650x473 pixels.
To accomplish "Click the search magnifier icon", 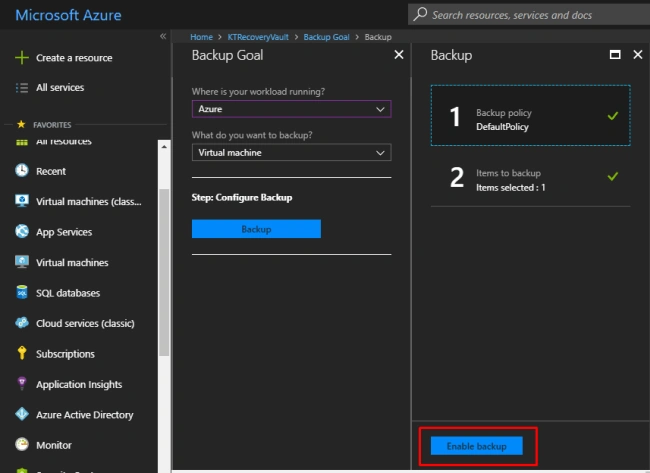I will (x=420, y=14).
